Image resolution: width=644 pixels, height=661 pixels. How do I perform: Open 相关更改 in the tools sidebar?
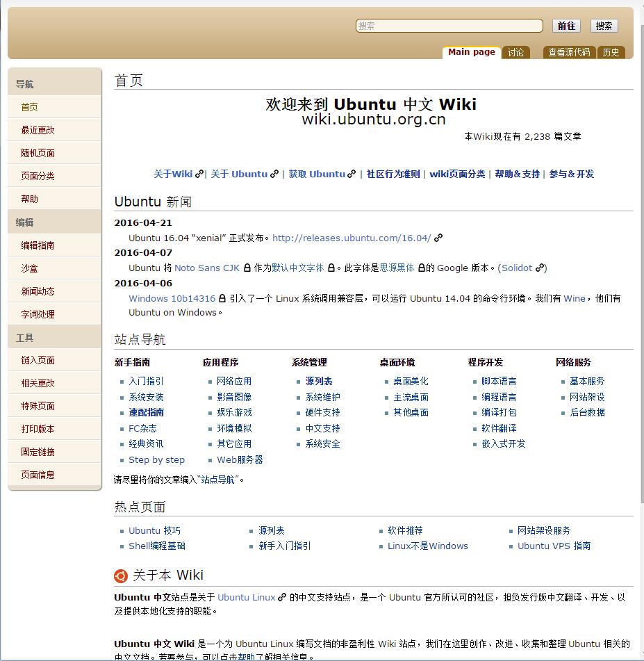(x=38, y=383)
